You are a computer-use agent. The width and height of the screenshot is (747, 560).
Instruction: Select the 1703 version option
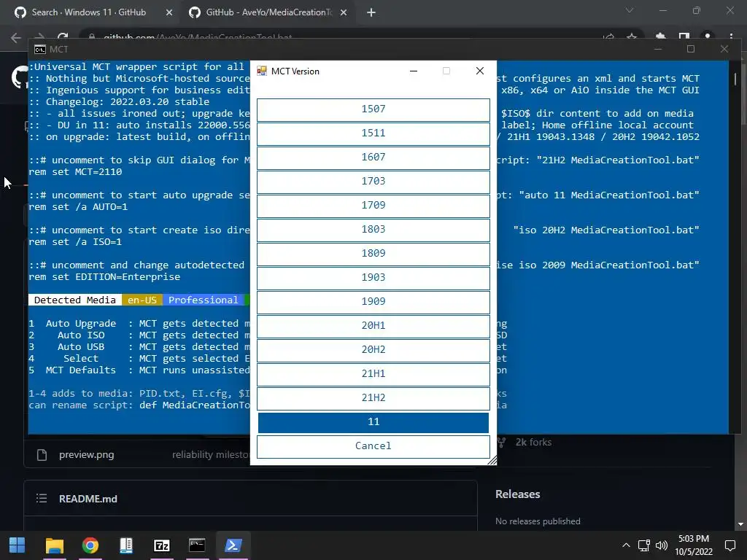point(373,182)
